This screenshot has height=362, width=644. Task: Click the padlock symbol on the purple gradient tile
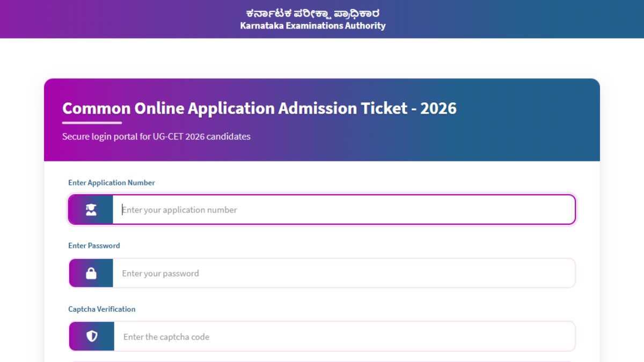[91, 273]
